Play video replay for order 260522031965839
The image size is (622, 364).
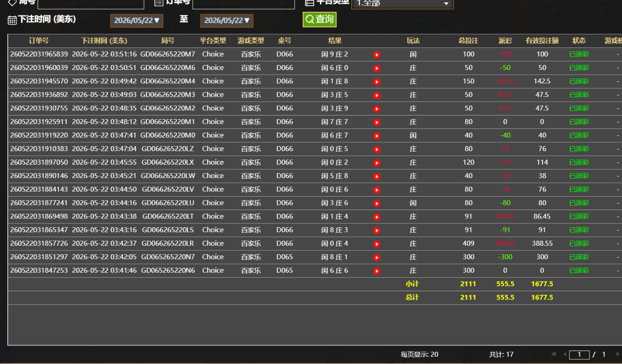pos(377,55)
